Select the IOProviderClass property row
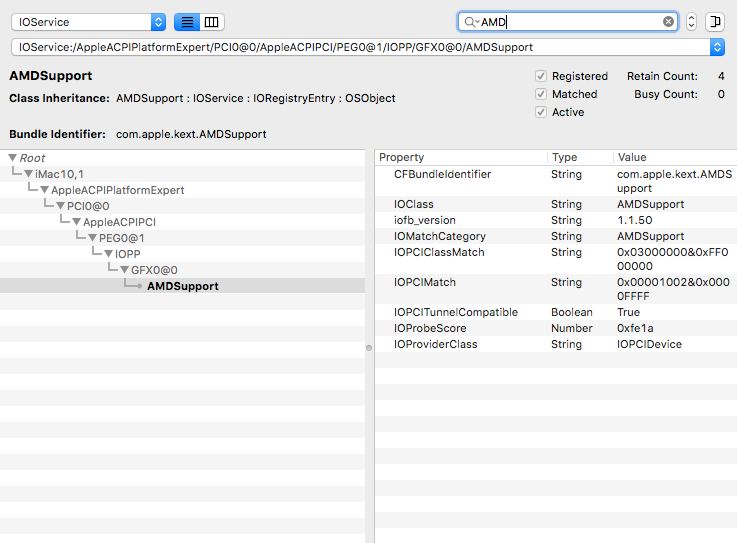This screenshot has width=737, height=543. (556, 344)
